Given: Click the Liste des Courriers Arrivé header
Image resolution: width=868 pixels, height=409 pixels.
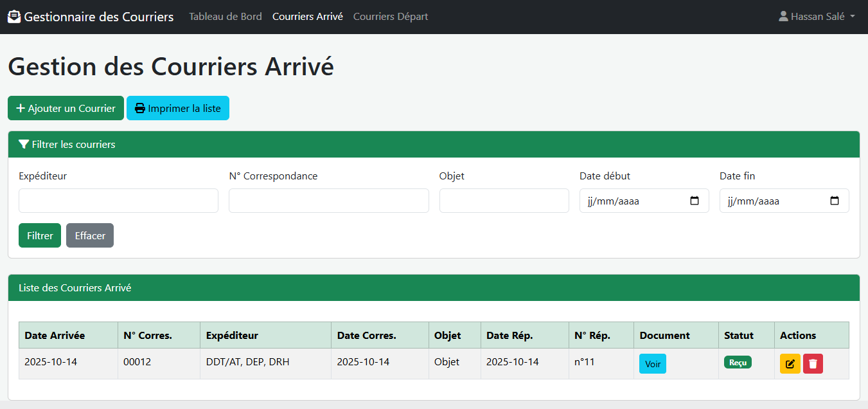Looking at the screenshot, I should pyautogui.click(x=434, y=288).
